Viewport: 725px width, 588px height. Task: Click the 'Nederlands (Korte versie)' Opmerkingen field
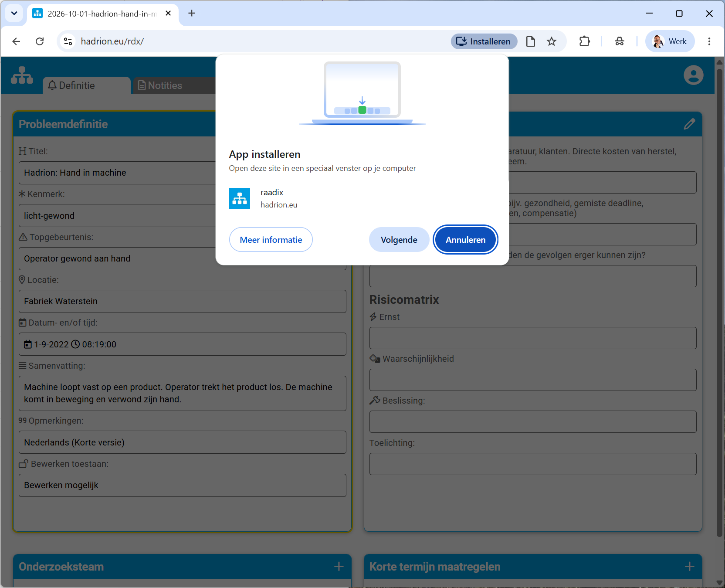pos(183,442)
